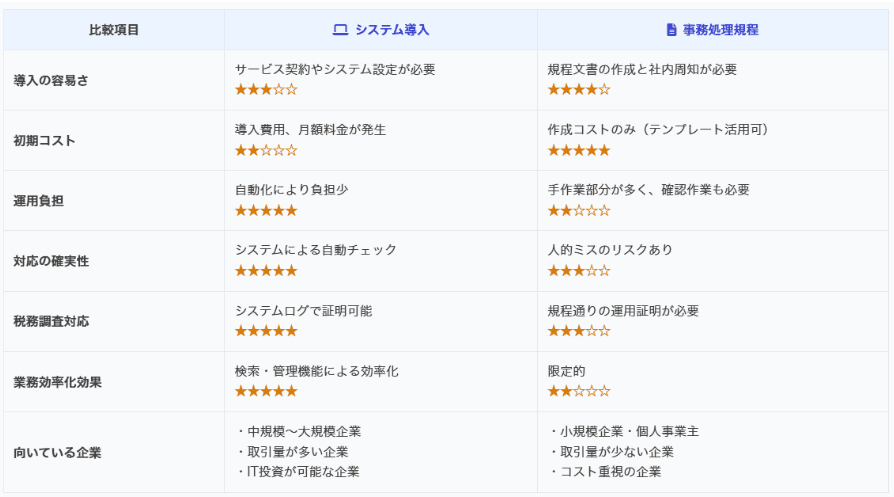The width and height of the screenshot is (894, 497).
Task: Click the document icon beside 事務処理規程
Action: point(672,30)
